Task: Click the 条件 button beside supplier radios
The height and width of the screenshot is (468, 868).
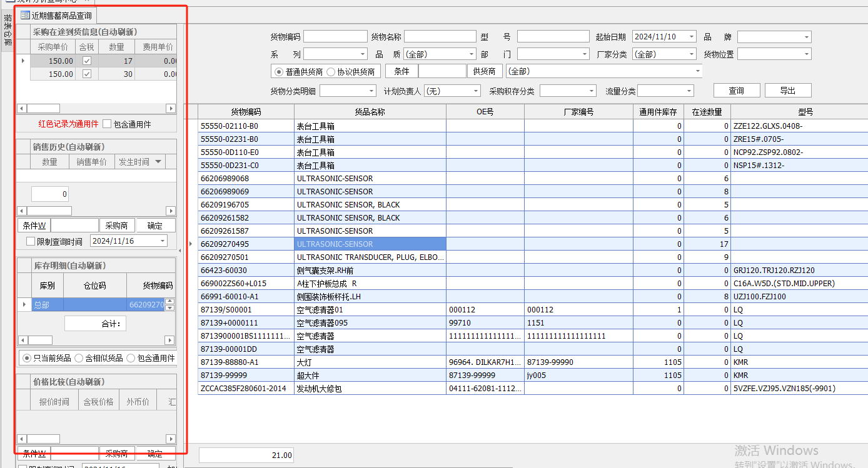Action: [401, 71]
